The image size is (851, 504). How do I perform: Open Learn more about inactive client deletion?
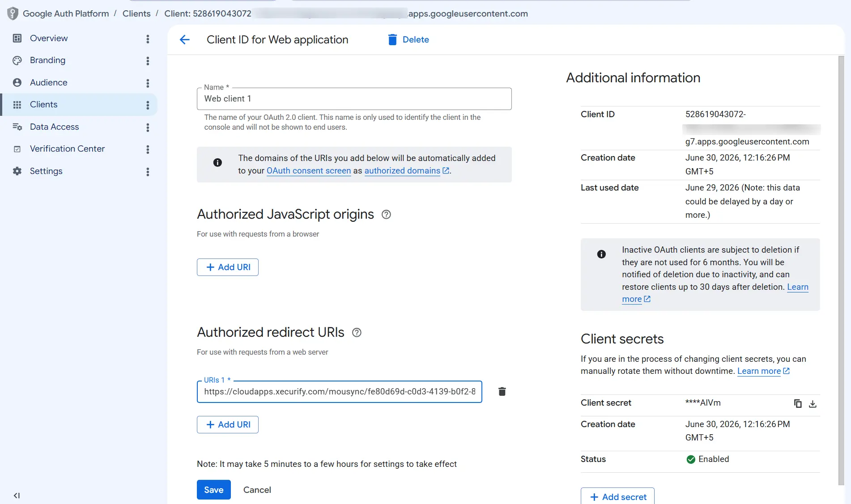pos(798,287)
